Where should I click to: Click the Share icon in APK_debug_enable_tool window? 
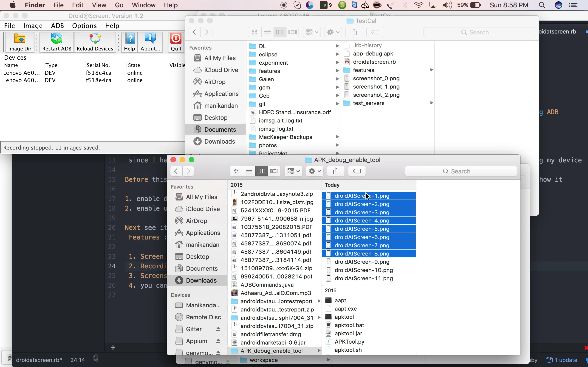(x=335, y=171)
